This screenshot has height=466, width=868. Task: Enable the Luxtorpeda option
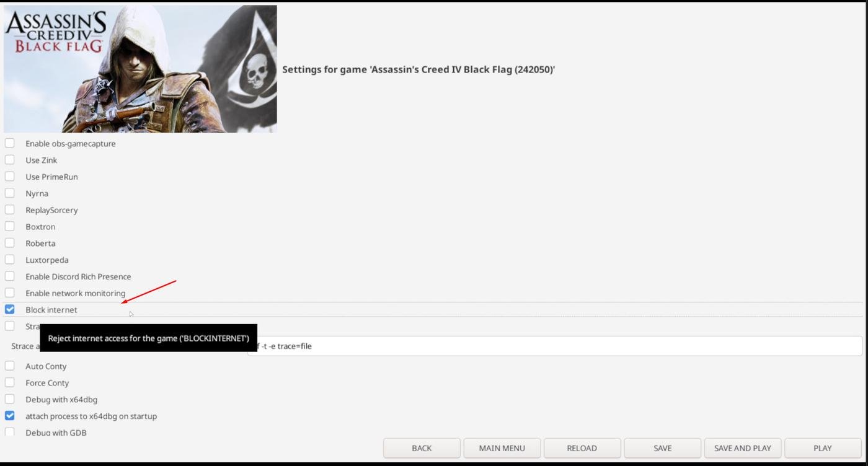10,260
